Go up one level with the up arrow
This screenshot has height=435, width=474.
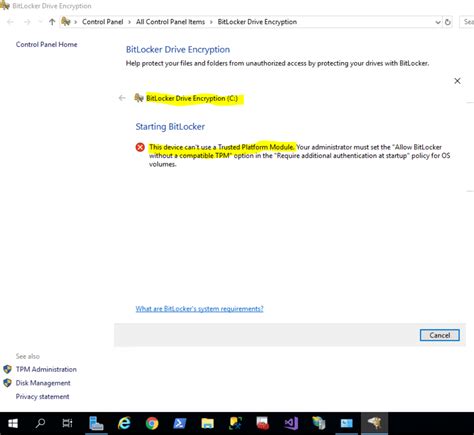(x=52, y=22)
